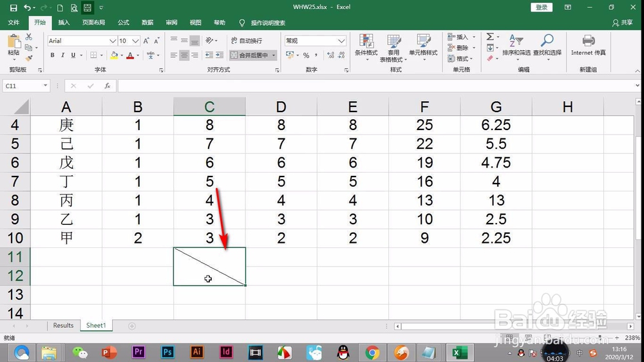Apply percent style number format
The height and width of the screenshot is (362, 644).
coord(306,55)
